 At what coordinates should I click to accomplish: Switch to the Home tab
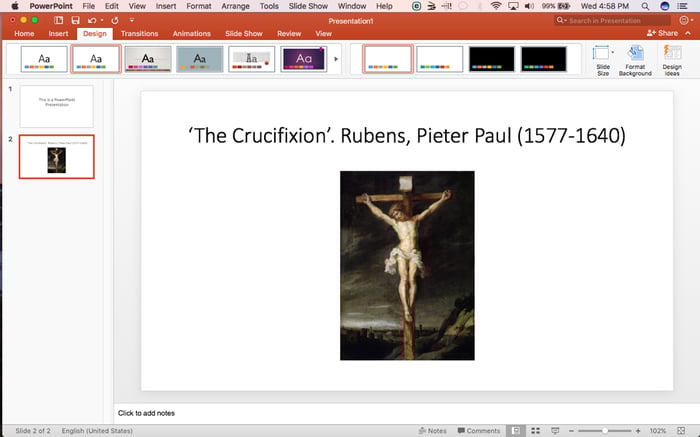pos(24,33)
